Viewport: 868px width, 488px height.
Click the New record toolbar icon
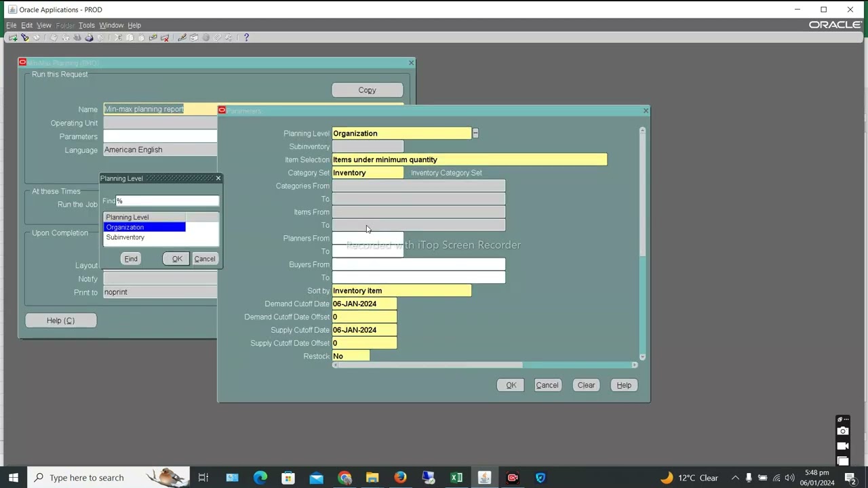(13, 38)
